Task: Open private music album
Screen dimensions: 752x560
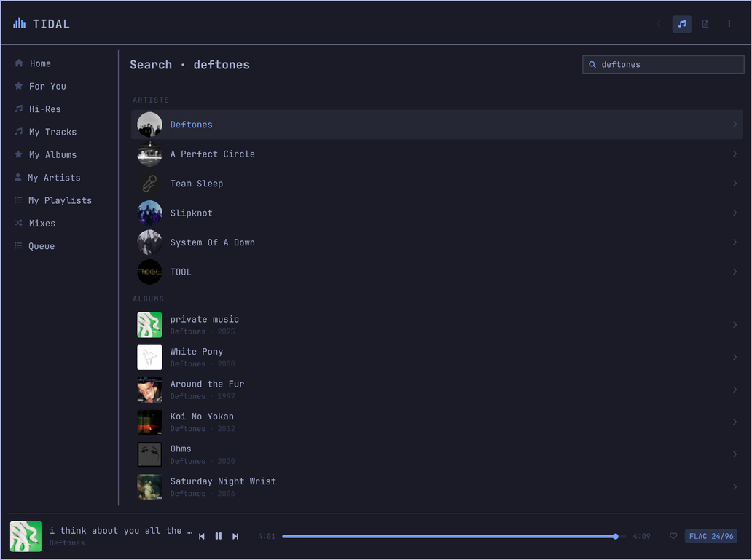Action: (x=437, y=325)
